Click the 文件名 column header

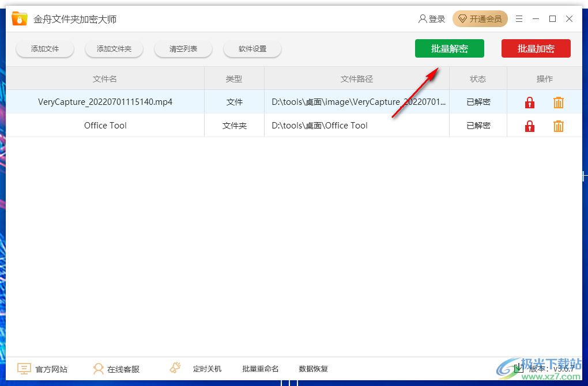104,78
